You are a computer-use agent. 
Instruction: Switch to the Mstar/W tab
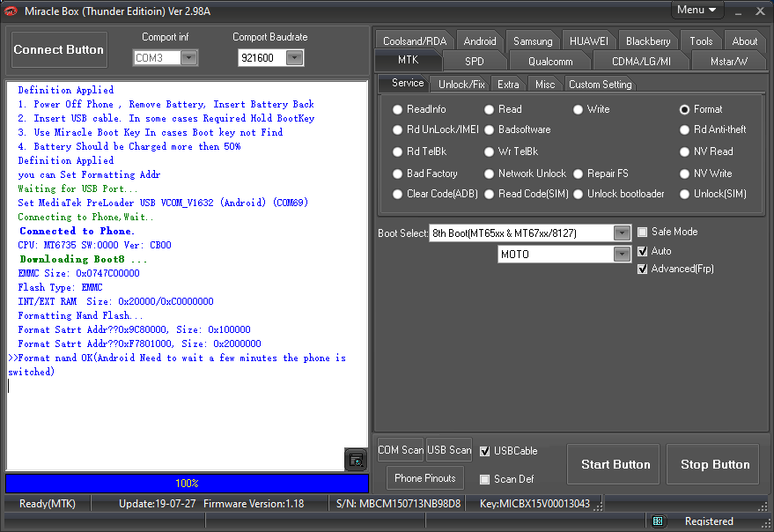point(728,62)
